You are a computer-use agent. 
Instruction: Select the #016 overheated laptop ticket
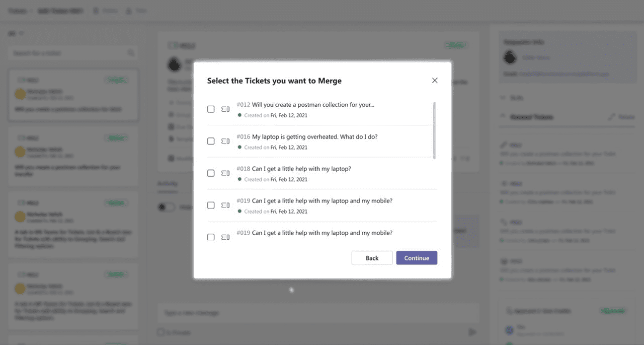click(211, 141)
